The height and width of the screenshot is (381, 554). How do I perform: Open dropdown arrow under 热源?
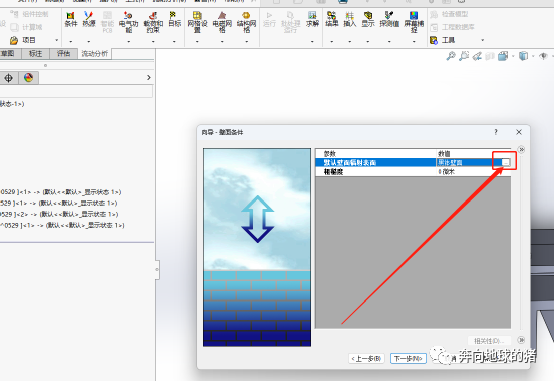click(x=89, y=42)
